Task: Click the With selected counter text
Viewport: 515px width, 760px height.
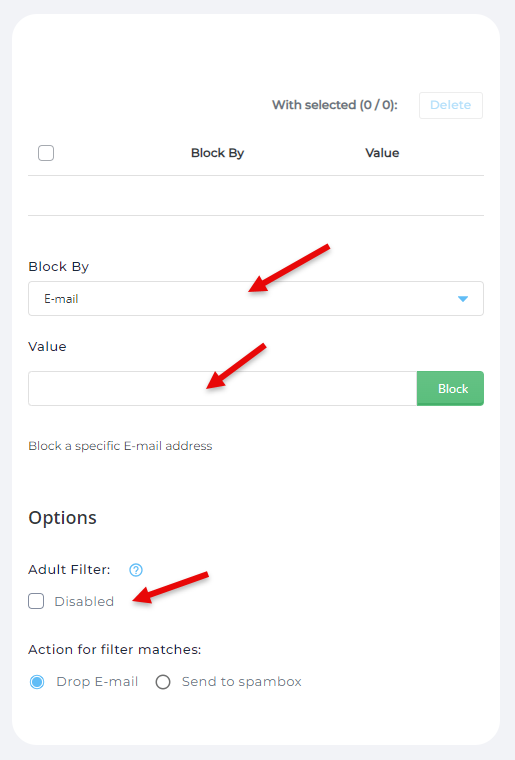Action: pyautogui.click(x=335, y=105)
